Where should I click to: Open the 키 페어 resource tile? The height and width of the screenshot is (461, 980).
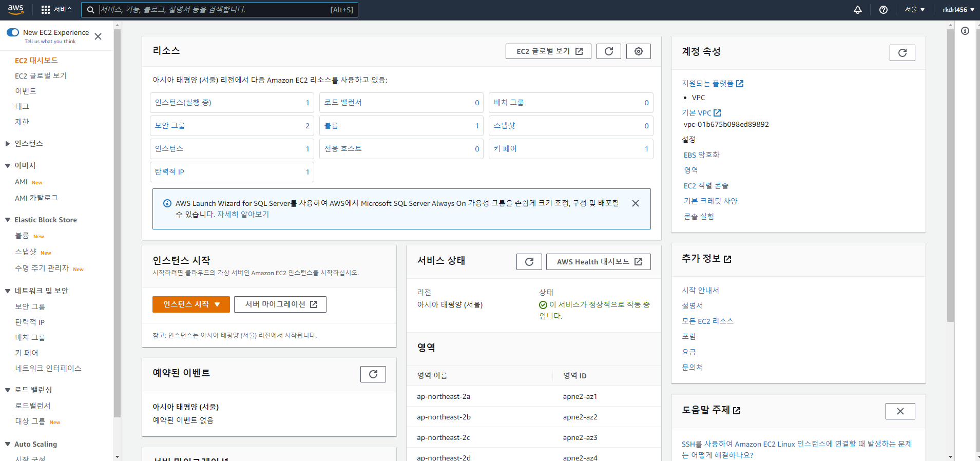point(571,149)
